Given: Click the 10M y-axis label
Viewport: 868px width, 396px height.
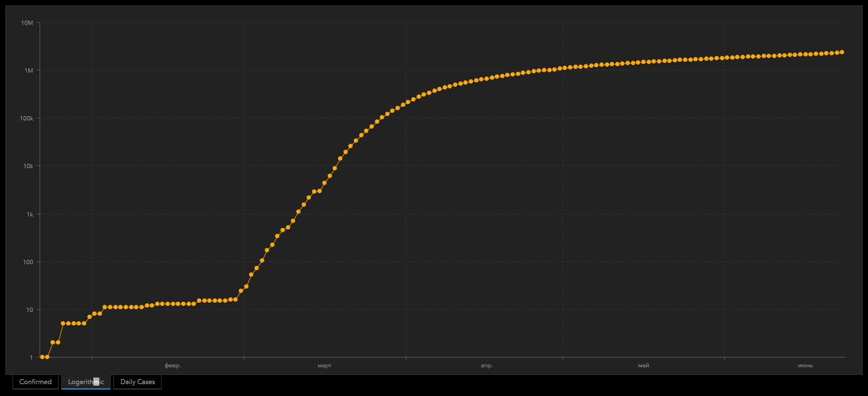Looking at the screenshot, I should (27, 23).
